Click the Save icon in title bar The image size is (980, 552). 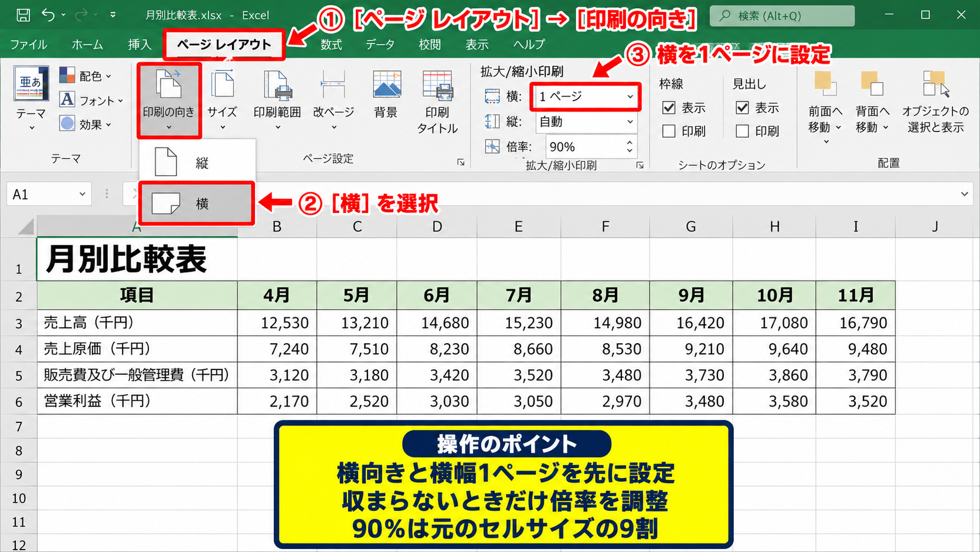tap(23, 15)
